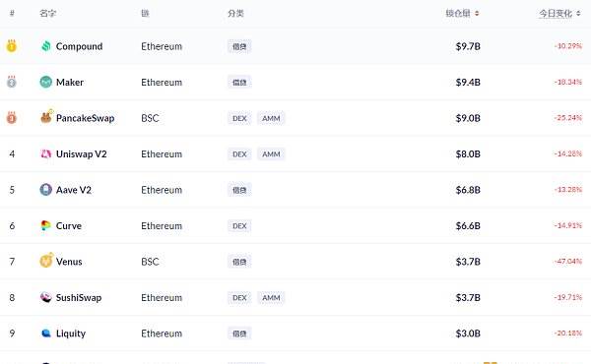The width and height of the screenshot is (591, 364).
Task: Click the SushiSwap logo icon
Action: point(46,297)
